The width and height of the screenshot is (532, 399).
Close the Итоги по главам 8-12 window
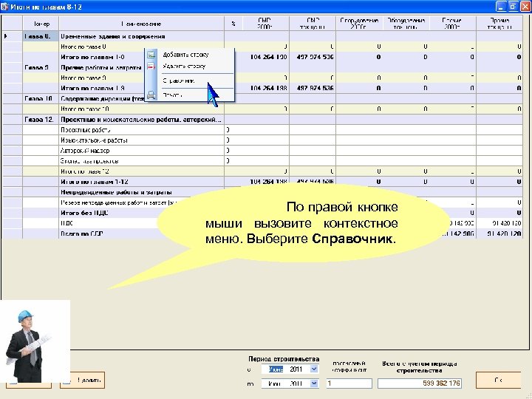point(525,7)
